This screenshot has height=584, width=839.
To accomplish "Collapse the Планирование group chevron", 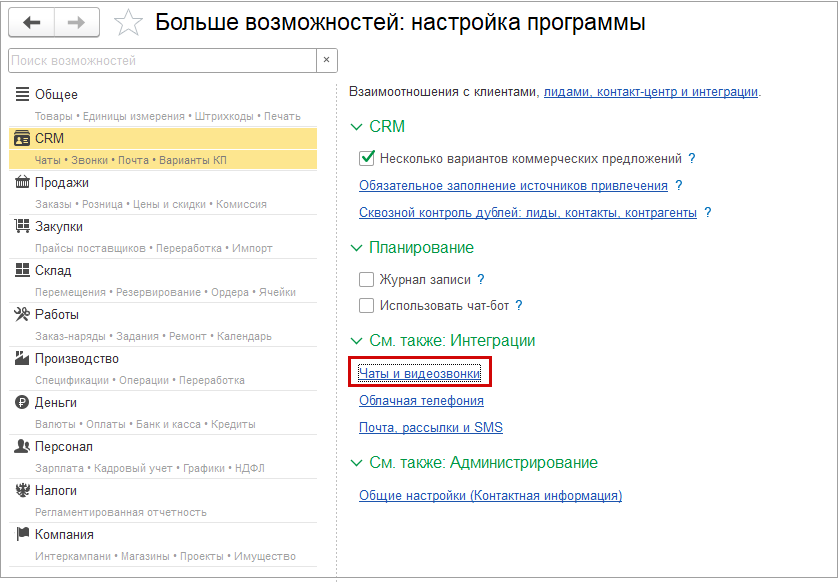I will coord(356,248).
